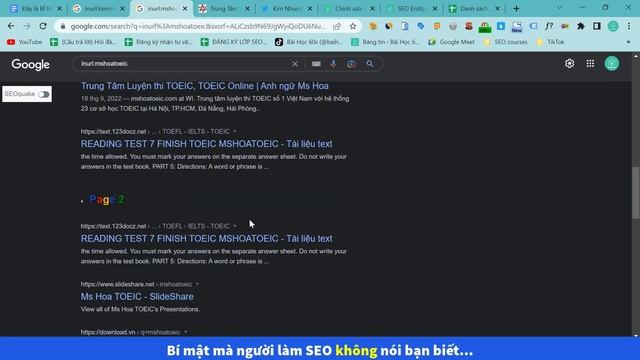
Task: Open first 'READING TEST 7 FINISH' result
Action: click(207, 144)
